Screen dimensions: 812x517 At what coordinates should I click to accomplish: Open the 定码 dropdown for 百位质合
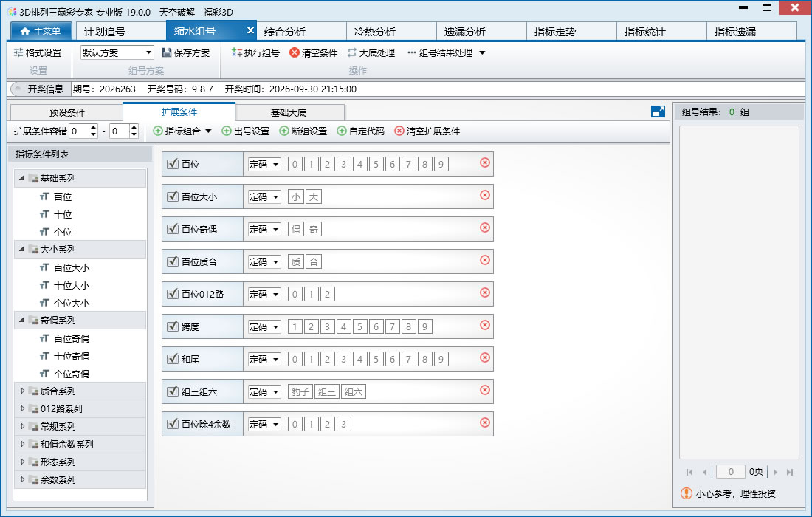[x=264, y=261]
